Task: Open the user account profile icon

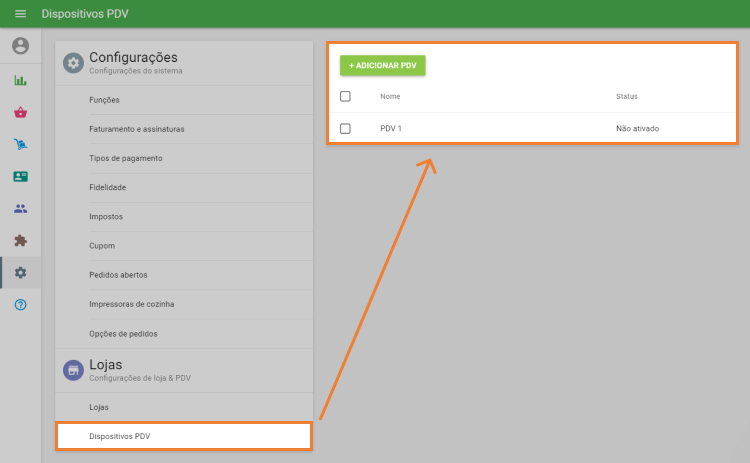Action: click(x=20, y=46)
